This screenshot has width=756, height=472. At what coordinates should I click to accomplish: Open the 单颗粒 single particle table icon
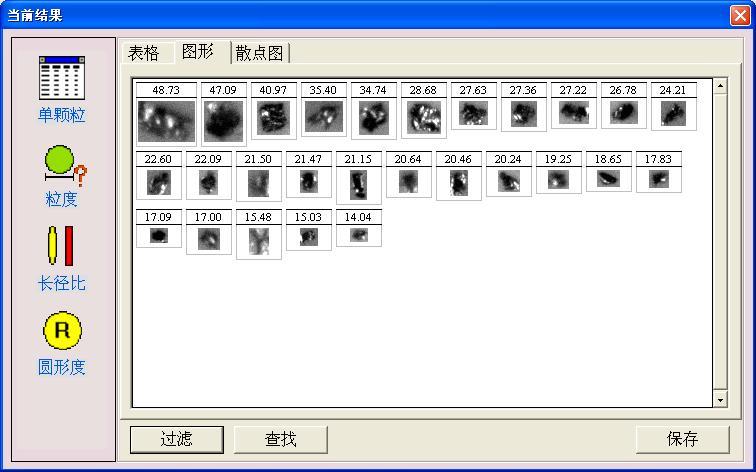click(x=62, y=78)
